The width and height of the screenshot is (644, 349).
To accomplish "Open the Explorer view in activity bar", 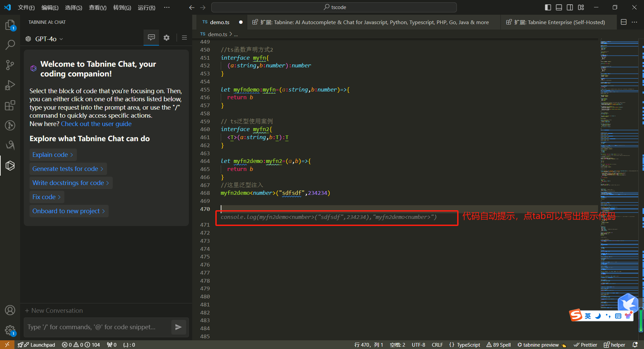I will pyautogui.click(x=10, y=25).
